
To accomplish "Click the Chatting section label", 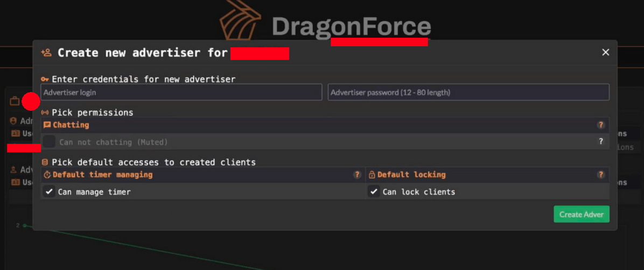I will pyautogui.click(x=71, y=125).
